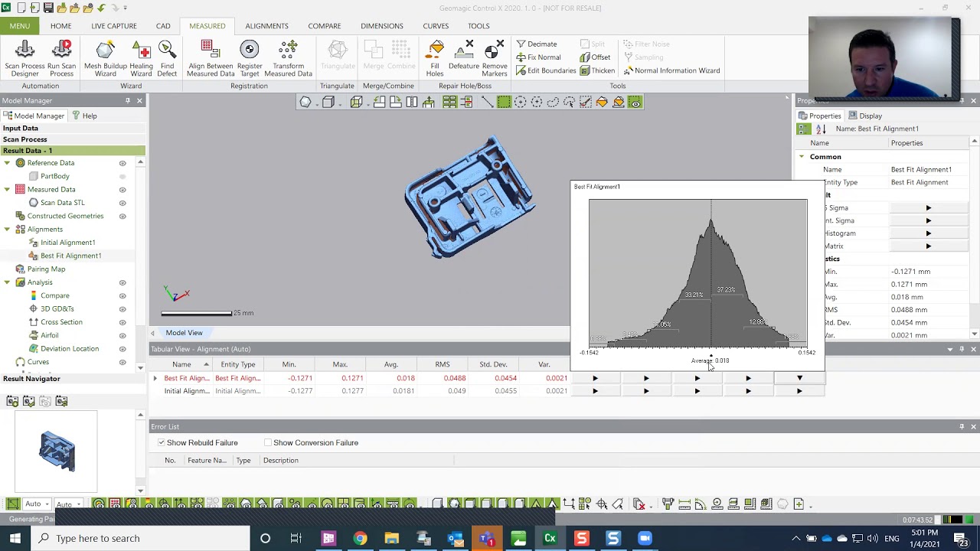Hide the 3D GD&T item
Viewport: 980px width, 551px height.
tap(122, 309)
